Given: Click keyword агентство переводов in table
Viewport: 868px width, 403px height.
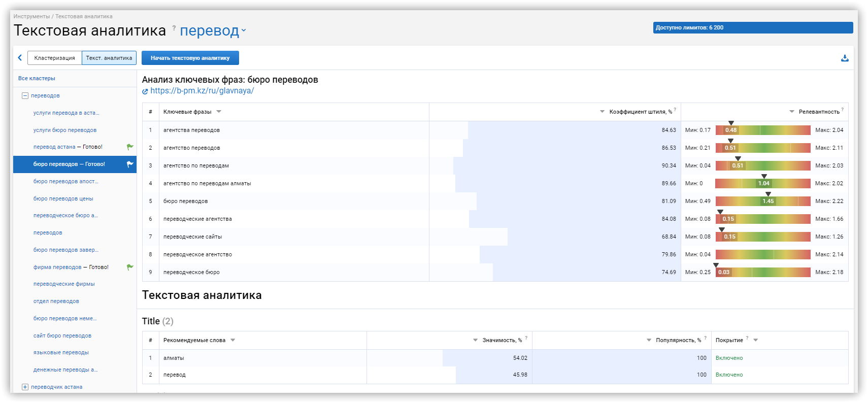Looking at the screenshot, I should [x=192, y=148].
